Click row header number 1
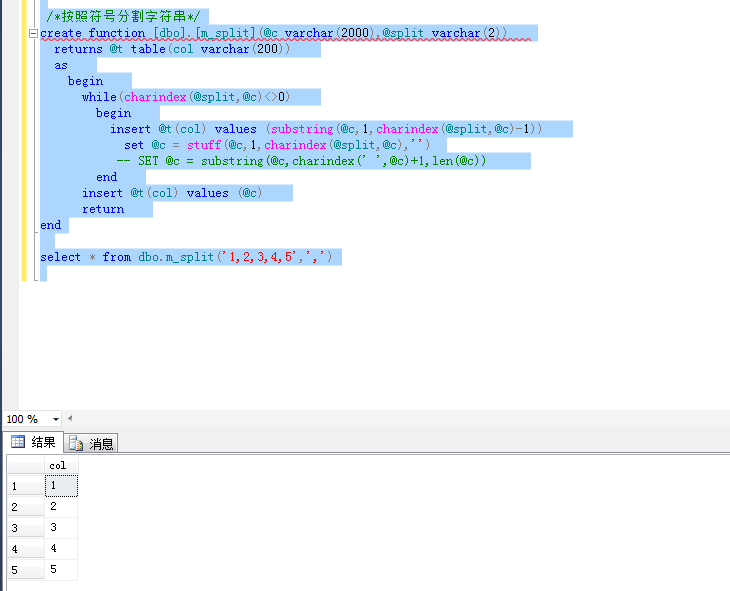 26,486
